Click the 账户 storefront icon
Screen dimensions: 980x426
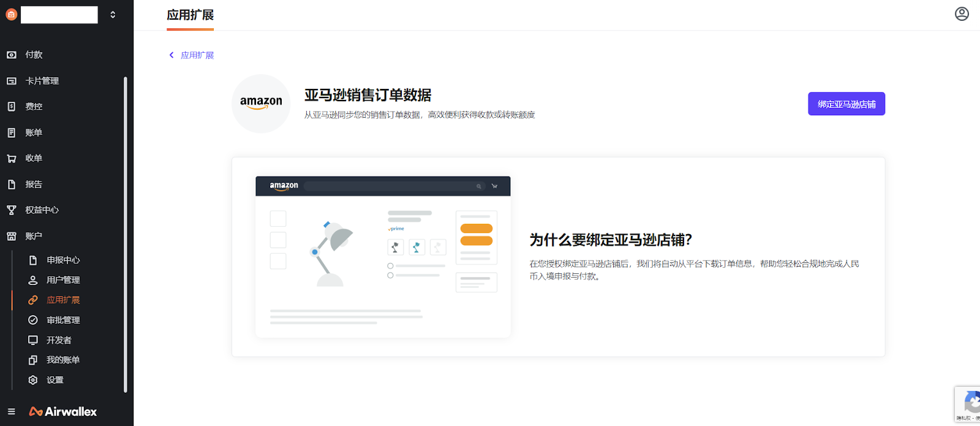tap(11, 236)
